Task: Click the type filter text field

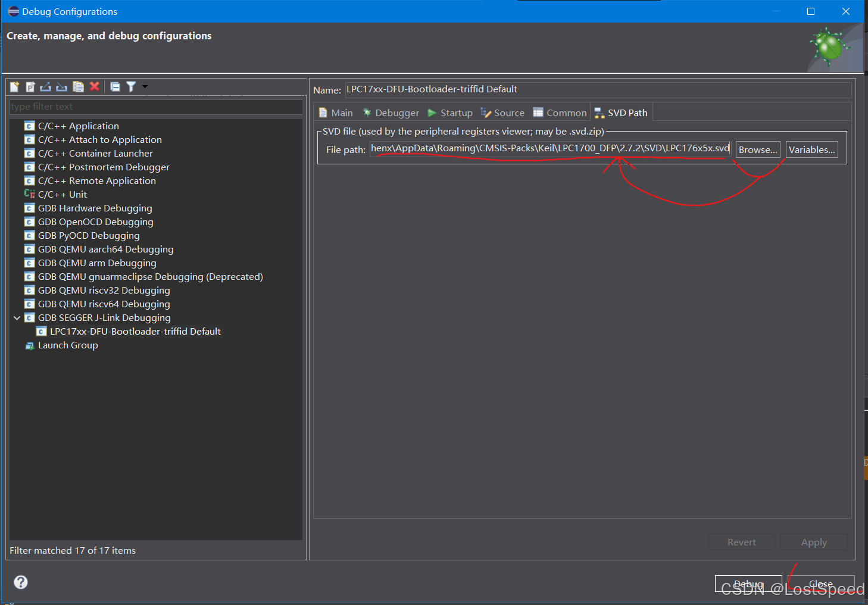Action: click(156, 107)
